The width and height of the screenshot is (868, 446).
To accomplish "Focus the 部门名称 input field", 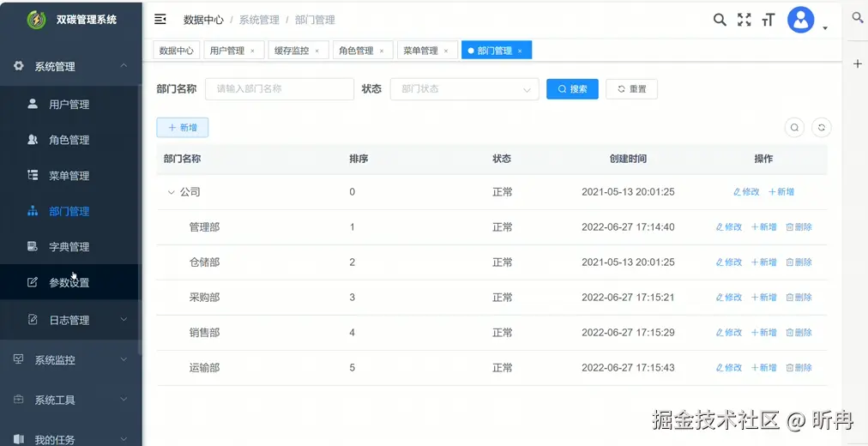I will pyautogui.click(x=280, y=88).
